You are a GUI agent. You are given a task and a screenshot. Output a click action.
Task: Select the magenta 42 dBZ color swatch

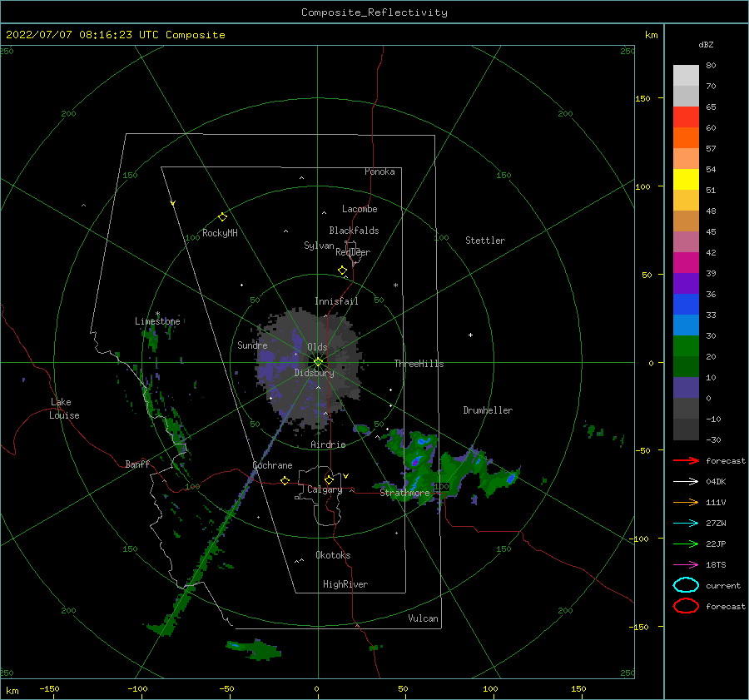[686, 262]
